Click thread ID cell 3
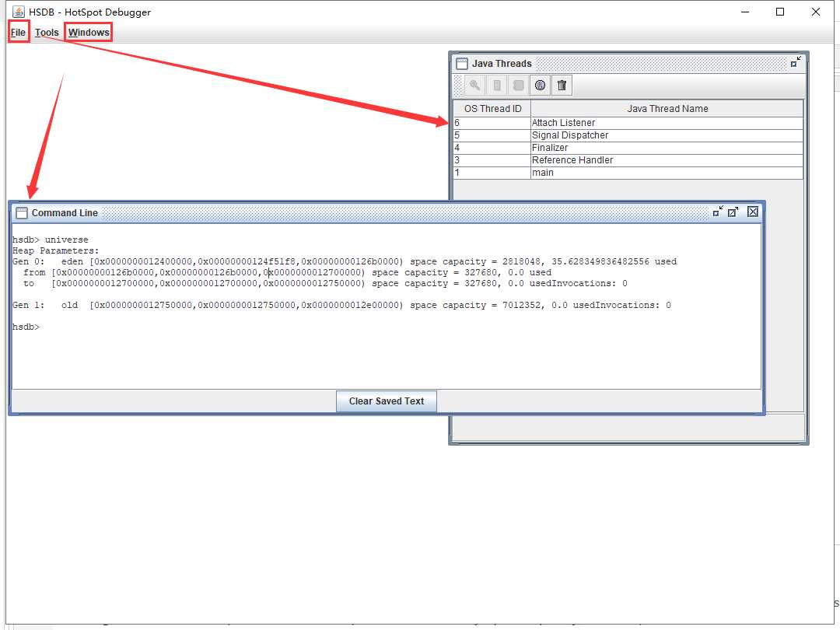This screenshot has height=630, width=840. (x=492, y=159)
